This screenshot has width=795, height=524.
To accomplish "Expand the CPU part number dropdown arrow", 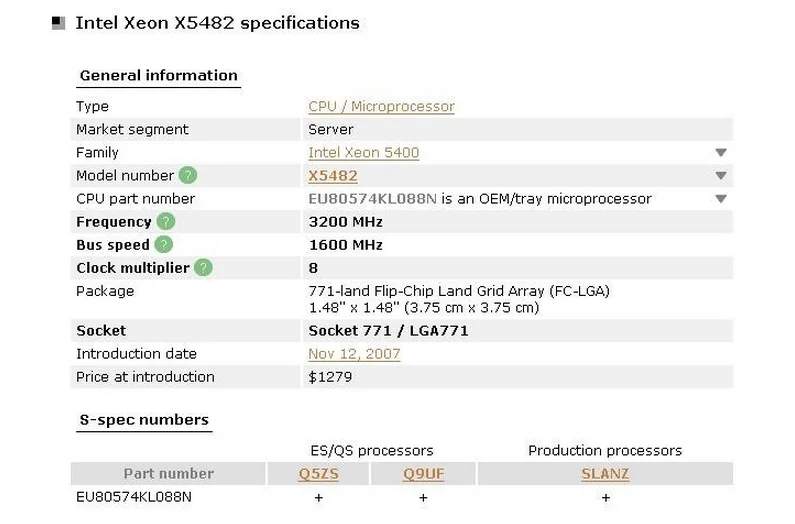I will tap(721, 199).
